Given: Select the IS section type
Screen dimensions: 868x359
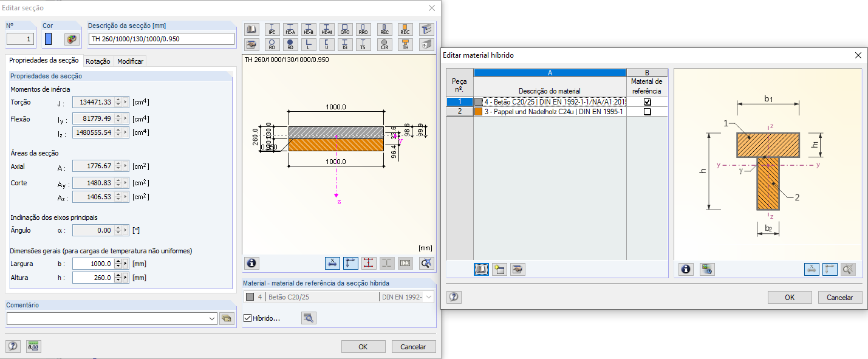Looking at the screenshot, I should tap(345, 44).
